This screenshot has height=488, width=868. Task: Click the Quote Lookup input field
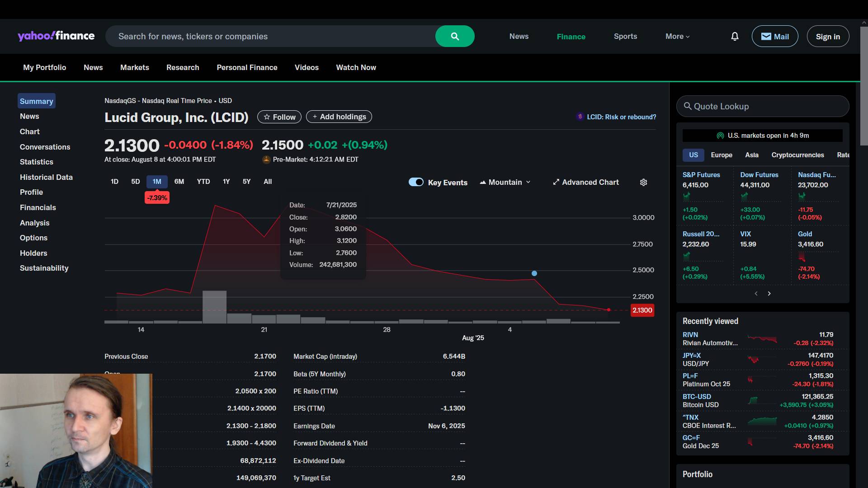[x=762, y=106]
